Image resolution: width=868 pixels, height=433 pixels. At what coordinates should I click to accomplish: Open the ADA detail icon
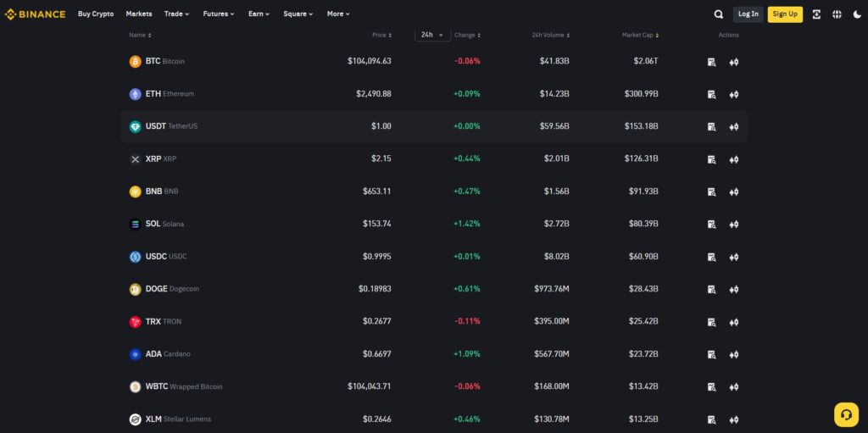coord(712,354)
